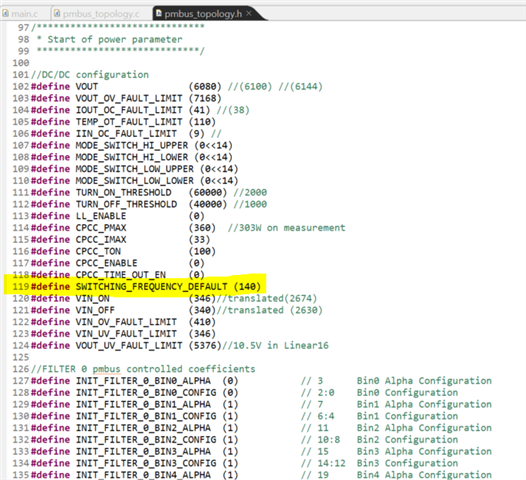Click the '//translated (2630)' comment
Image resolution: width=526 pixels, height=480 pixels.
pos(269,310)
